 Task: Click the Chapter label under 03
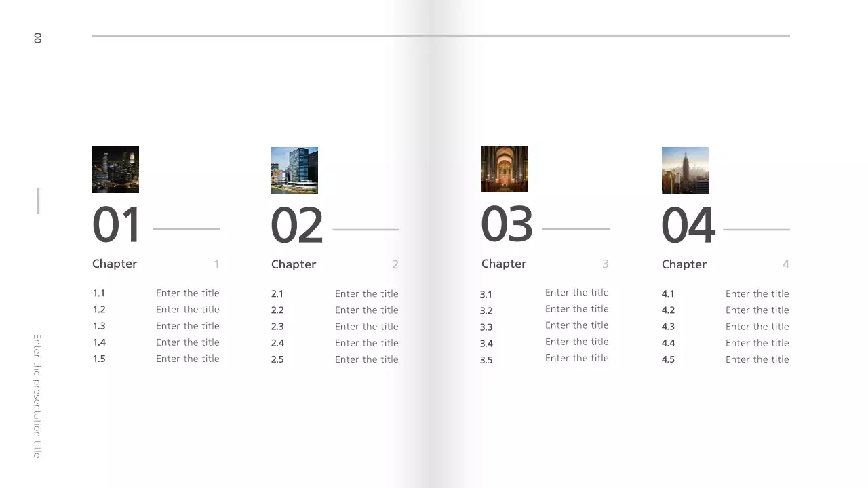click(504, 264)
